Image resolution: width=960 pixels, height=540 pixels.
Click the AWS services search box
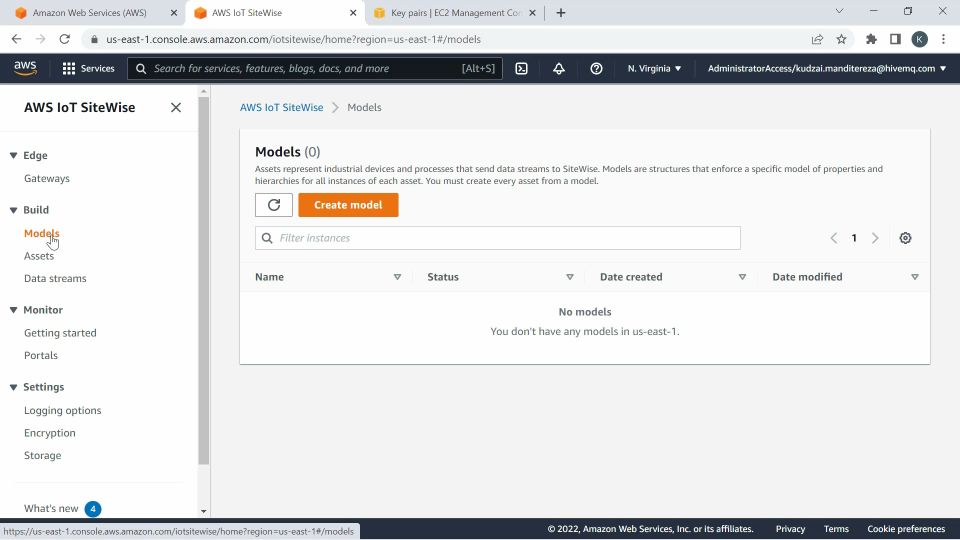(x=315, y=69)
